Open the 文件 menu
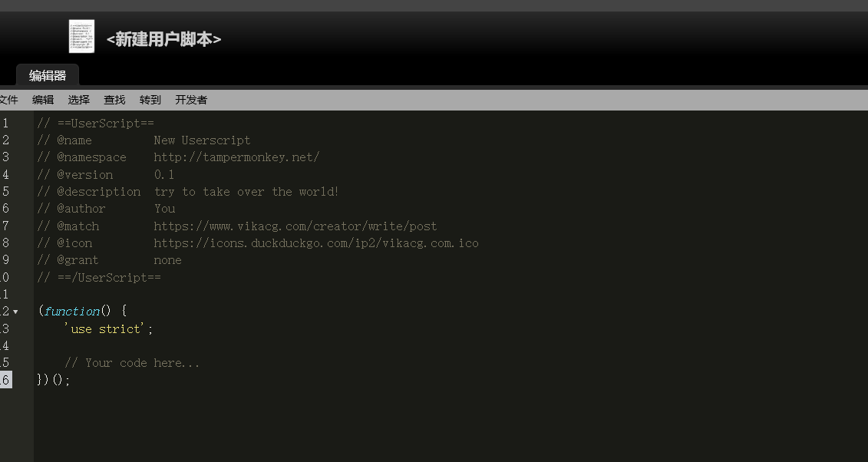 (x=8, y=100)
